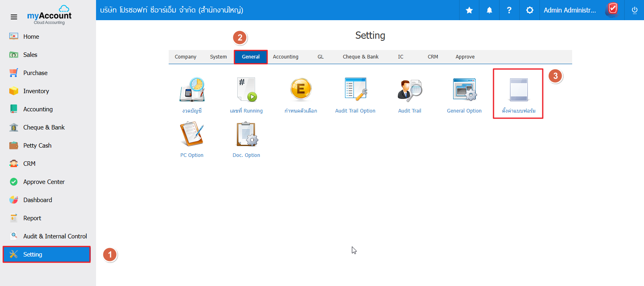Open ตั้งค่าแบบฟอร์ม form settings icon
This screenshot has width=644, height=286.
click(x=519, y=90)
